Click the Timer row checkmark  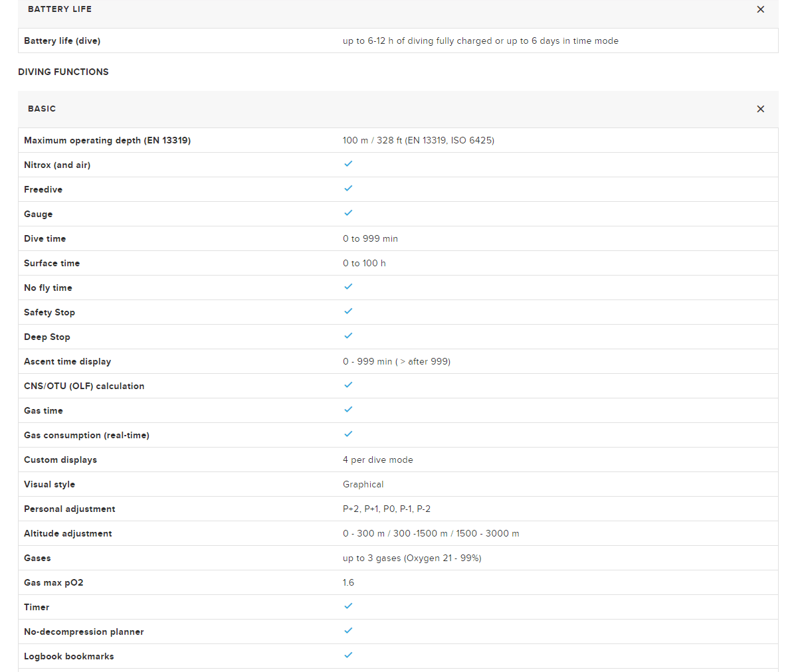(348, 606)
